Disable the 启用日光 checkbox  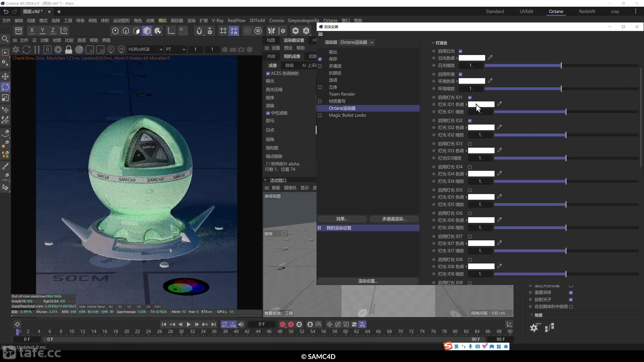tap(460, 51)
